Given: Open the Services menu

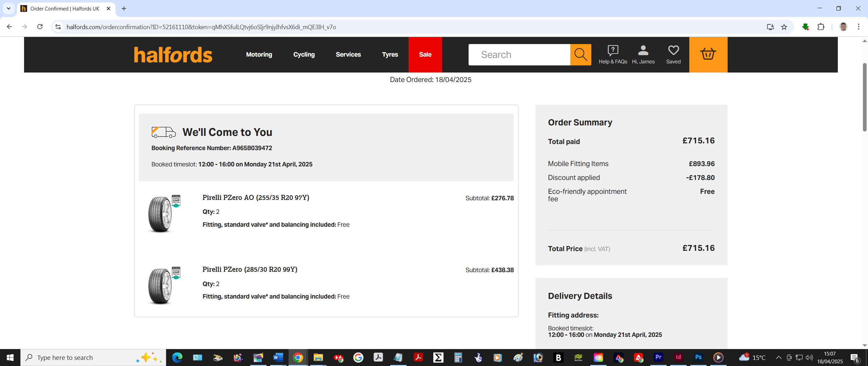Looking at the screenshot, I should point(348,55).
